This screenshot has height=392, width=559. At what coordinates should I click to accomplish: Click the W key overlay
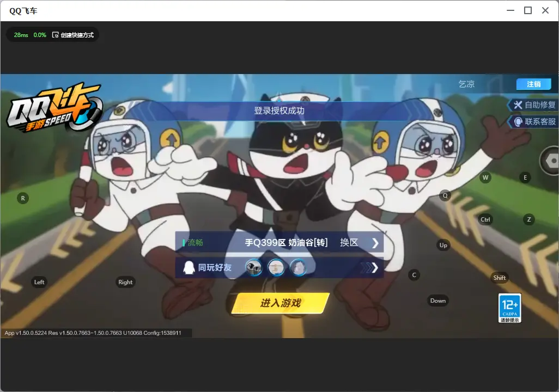[x=485, y=177]
